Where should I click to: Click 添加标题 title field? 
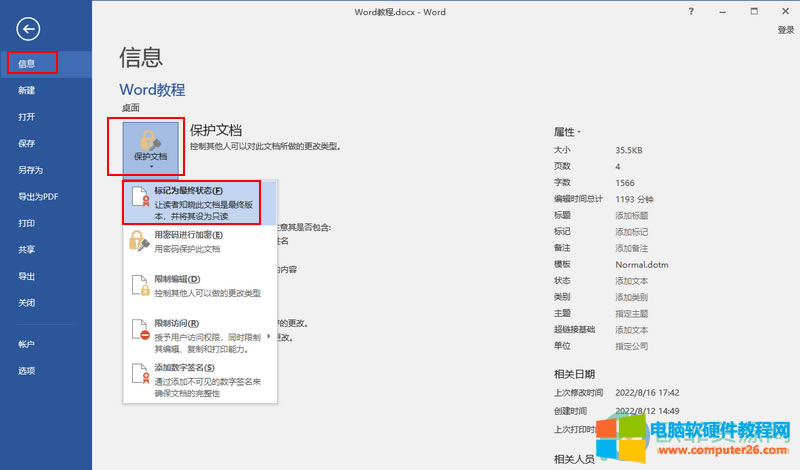point(631,214)
